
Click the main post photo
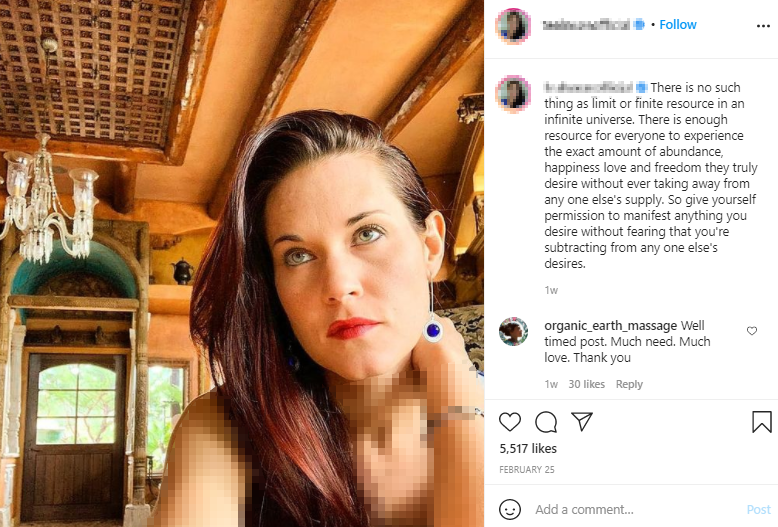pyautogui.click(x=242, y=263)
